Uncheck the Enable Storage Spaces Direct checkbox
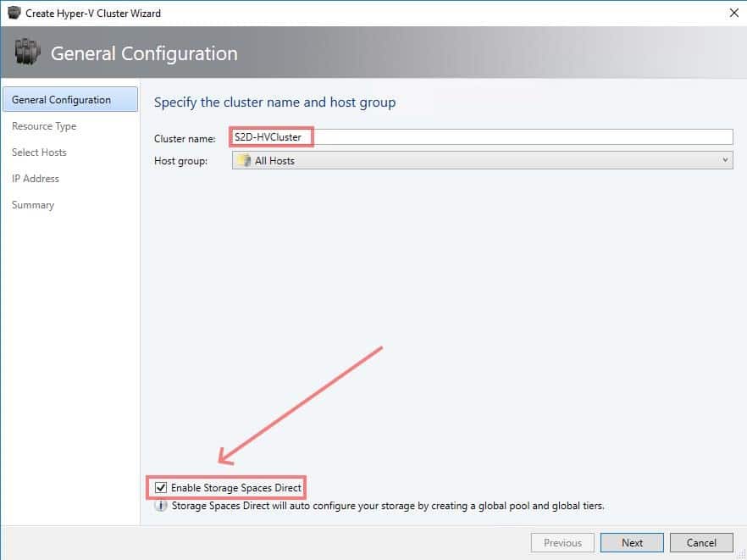Screen dimensions: 747x560 pos(161,487)
